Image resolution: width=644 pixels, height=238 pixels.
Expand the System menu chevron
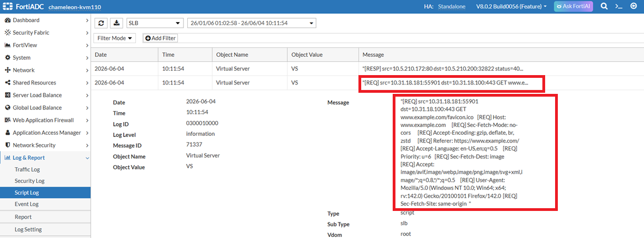pyautogui.click(x=87, y=58)
